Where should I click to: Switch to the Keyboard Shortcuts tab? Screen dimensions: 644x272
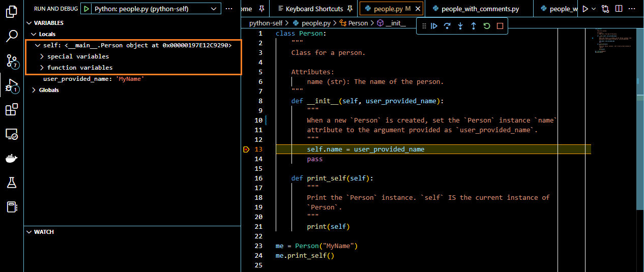click(x=314, y=9)
